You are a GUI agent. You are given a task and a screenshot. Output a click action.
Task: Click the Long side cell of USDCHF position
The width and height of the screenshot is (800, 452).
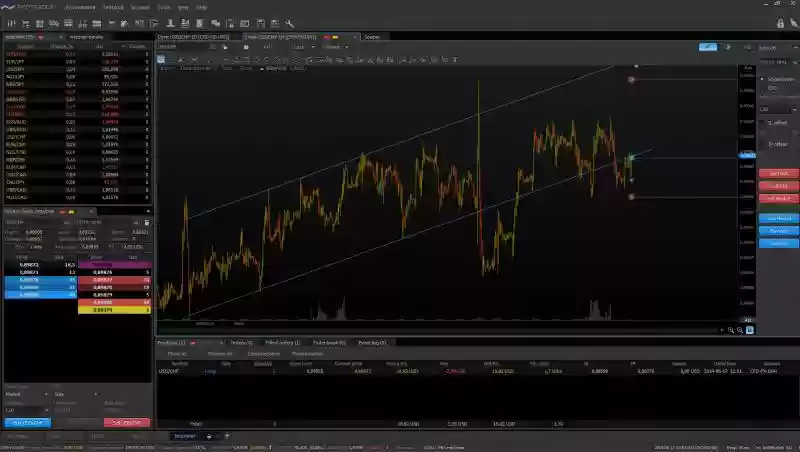(210, 371)
